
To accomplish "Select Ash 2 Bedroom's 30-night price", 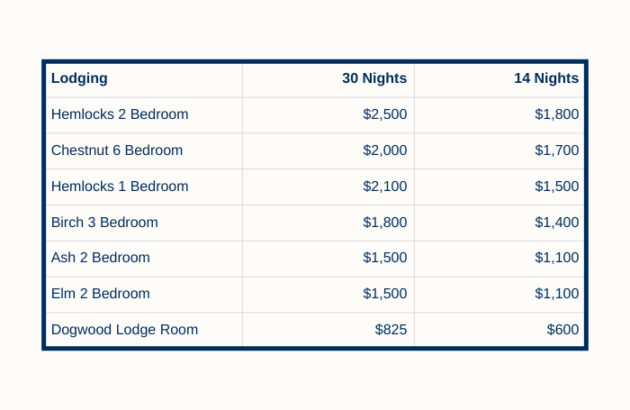I will (385, 257).
